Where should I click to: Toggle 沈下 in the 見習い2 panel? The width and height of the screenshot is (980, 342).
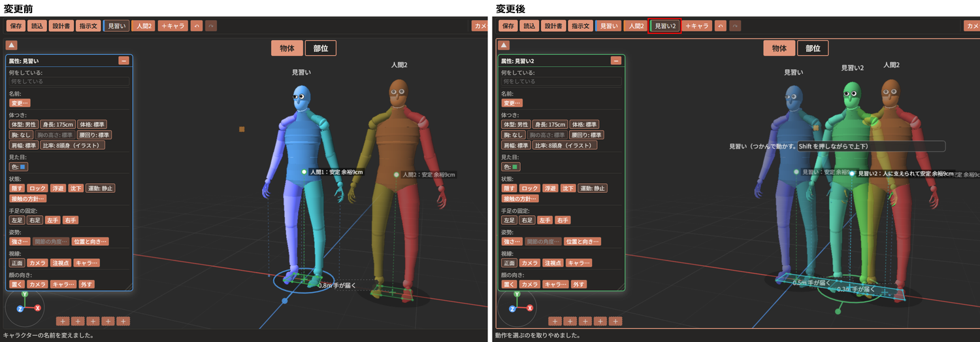pos(568,188)
